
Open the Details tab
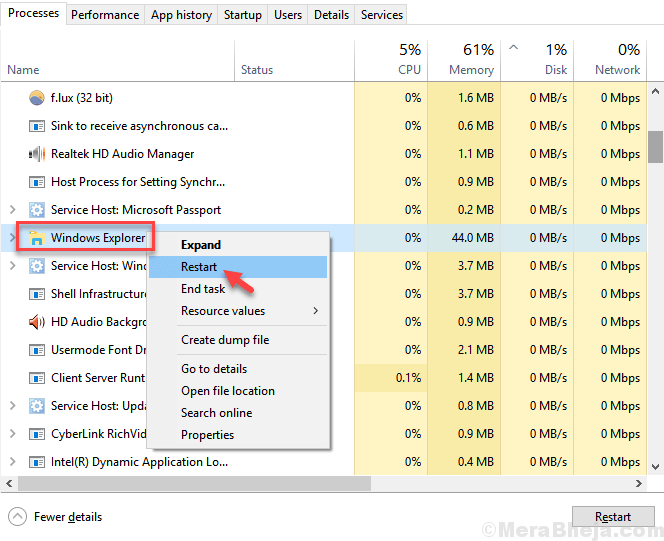tap(331, 15)
